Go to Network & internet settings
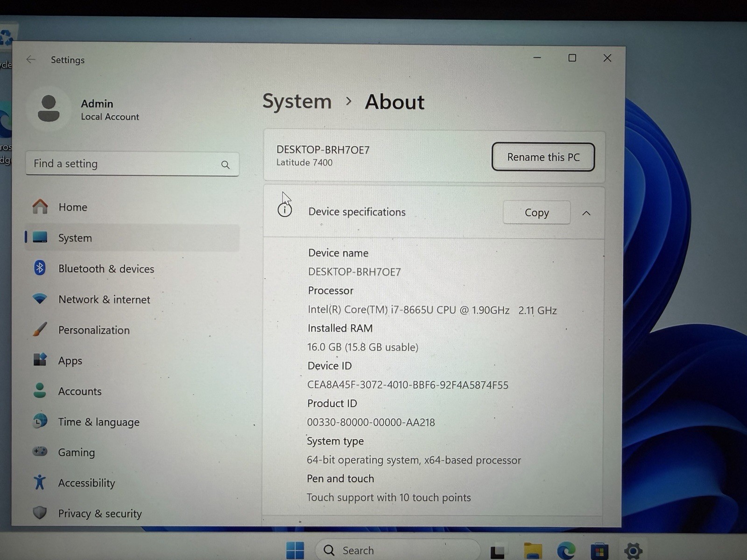 point(133,299)
